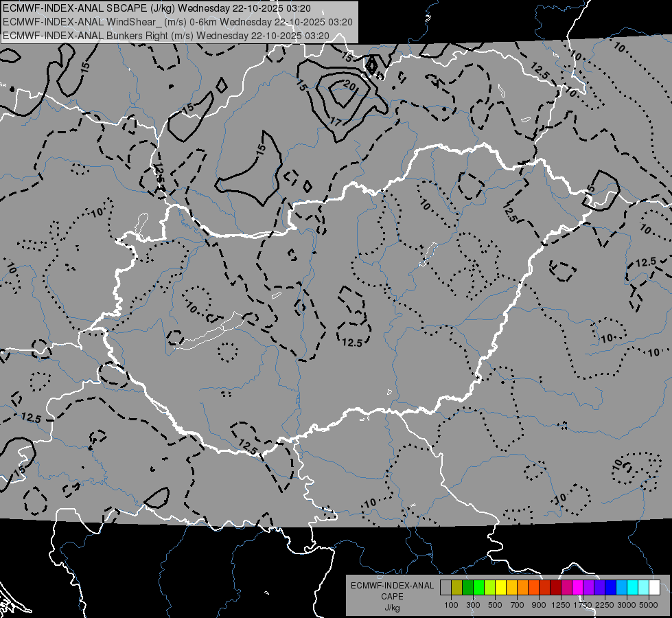Click the 100 legend tick value

click(x=451, y=605)
